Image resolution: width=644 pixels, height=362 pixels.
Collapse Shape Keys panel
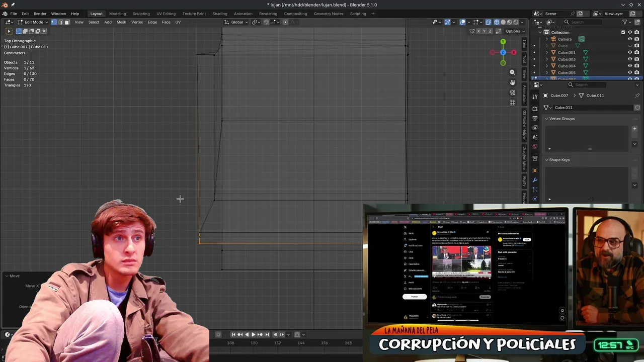coord(546,160)
